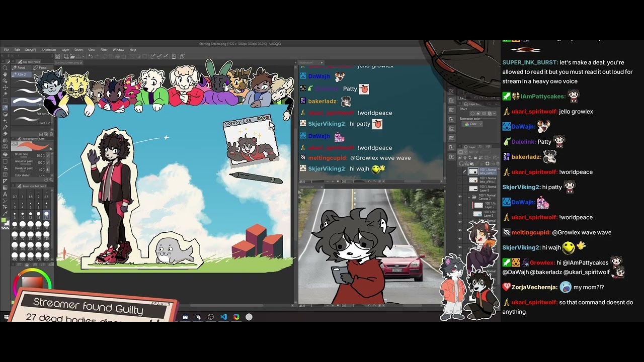Image resolution: width=644 pixels, height=362 pixels.
Task: Select the Decoration sparkle tool
Action: [x=5, y=121]
